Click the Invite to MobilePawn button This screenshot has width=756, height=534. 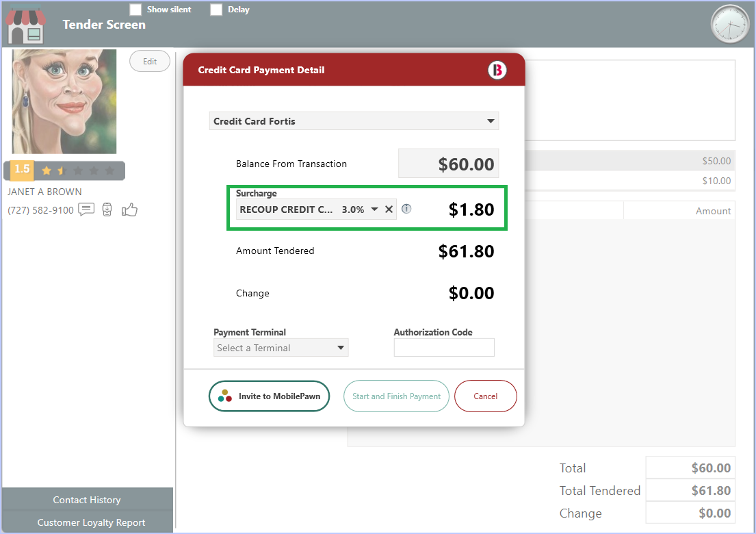269,396
